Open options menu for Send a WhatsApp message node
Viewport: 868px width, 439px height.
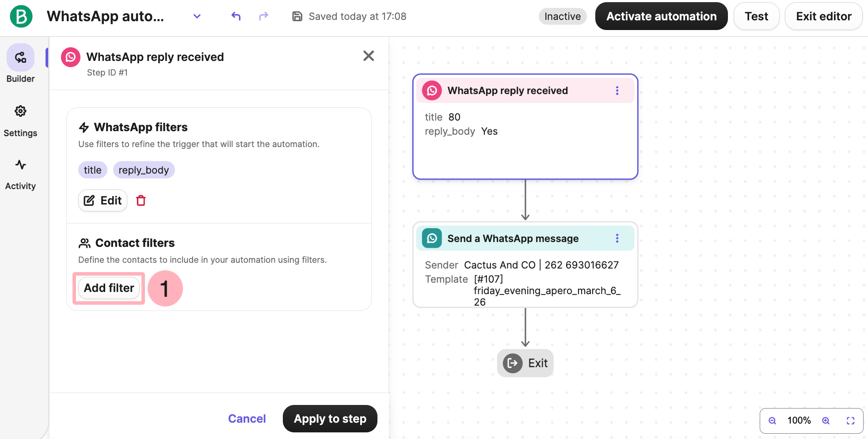tap(617, 238)
